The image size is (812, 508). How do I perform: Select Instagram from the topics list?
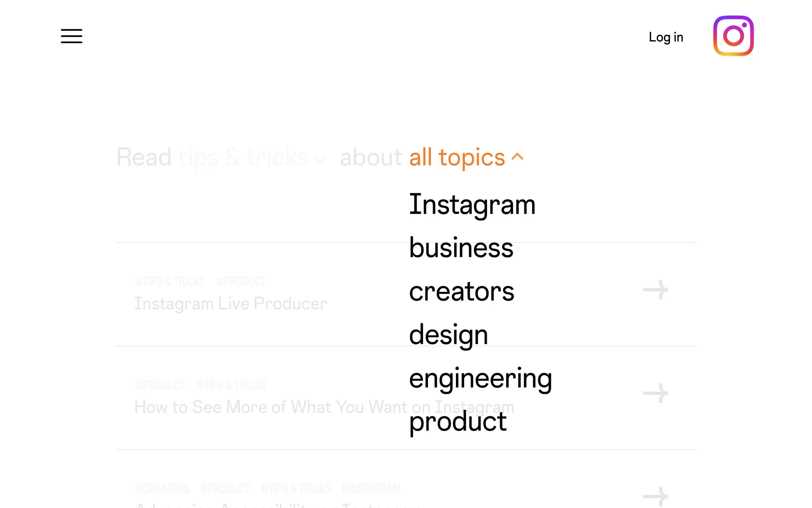click(x=472, y=204)
